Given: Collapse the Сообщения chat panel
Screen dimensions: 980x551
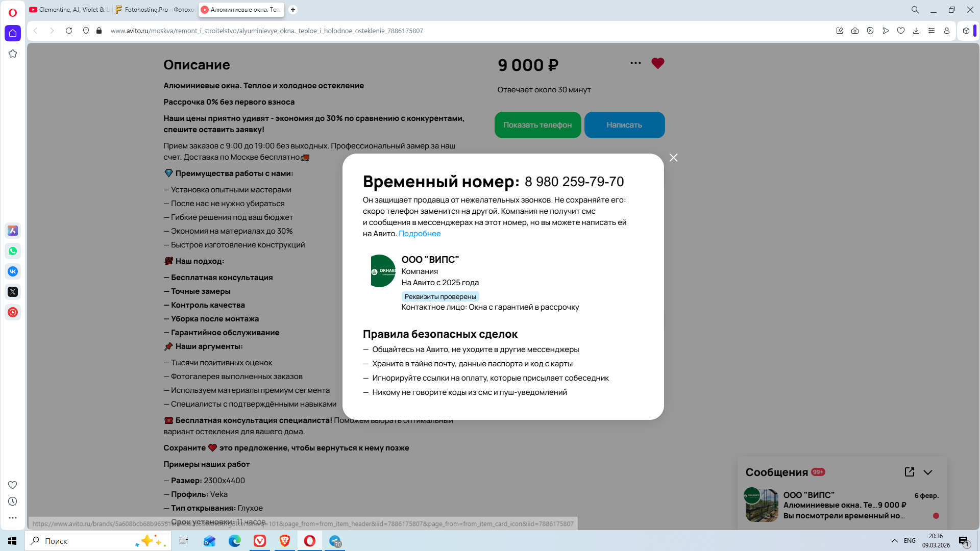Looking at the screenshot, I should [928, 472].
